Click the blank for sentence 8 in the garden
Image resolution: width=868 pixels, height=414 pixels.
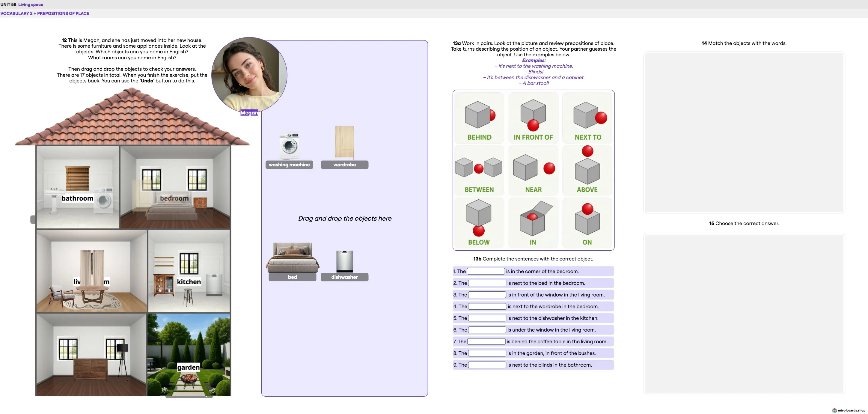(487, 353)
